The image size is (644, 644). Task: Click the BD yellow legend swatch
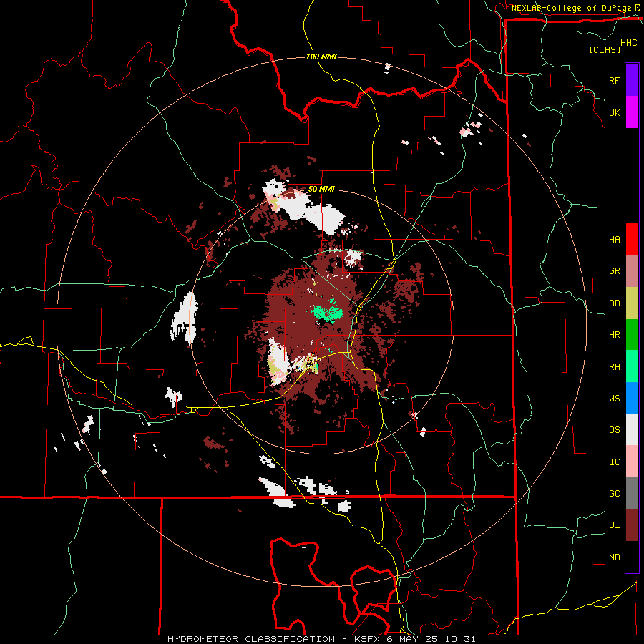tap(632, 303)
